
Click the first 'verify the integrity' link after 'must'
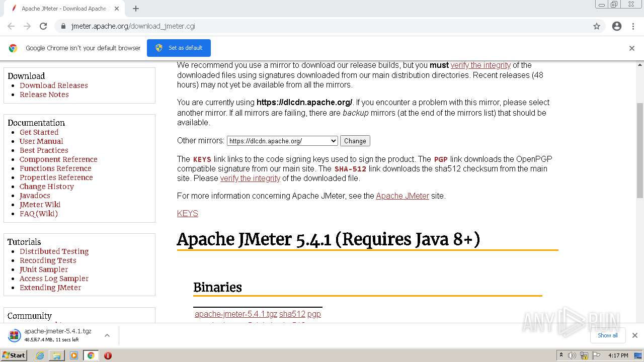tap(480, 65)
